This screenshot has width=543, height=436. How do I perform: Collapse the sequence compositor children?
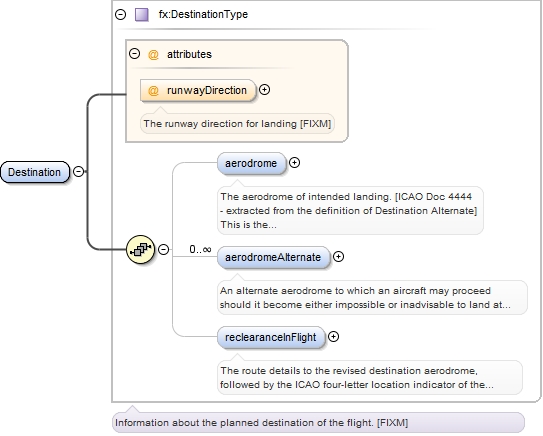pyautogui.click(x=163, y=249)
